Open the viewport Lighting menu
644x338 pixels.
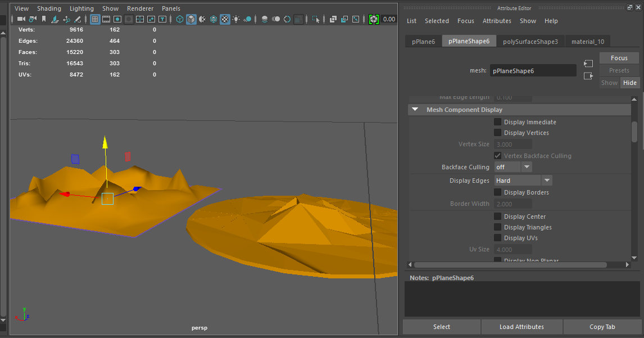pos(81,8)
